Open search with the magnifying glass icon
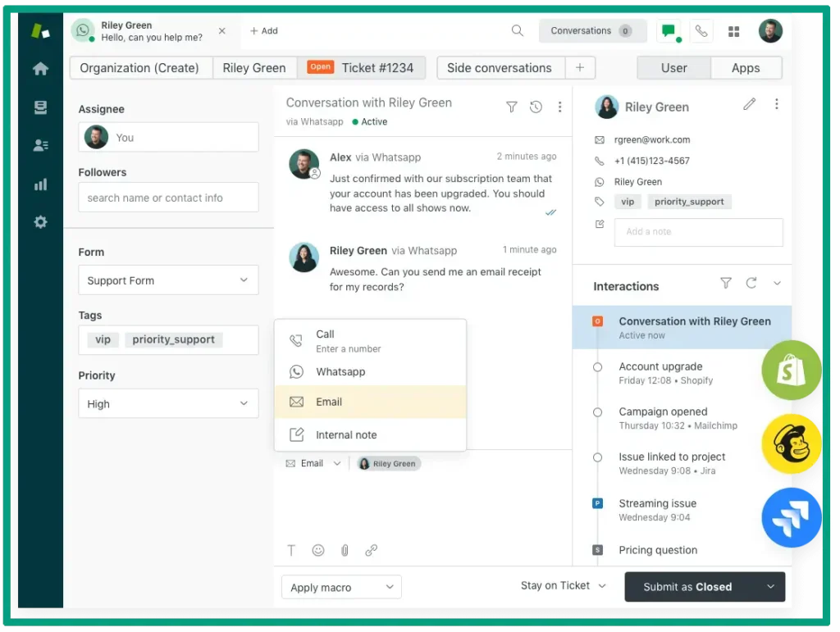This screenshot has width=840, height=632. coord(517,30)
